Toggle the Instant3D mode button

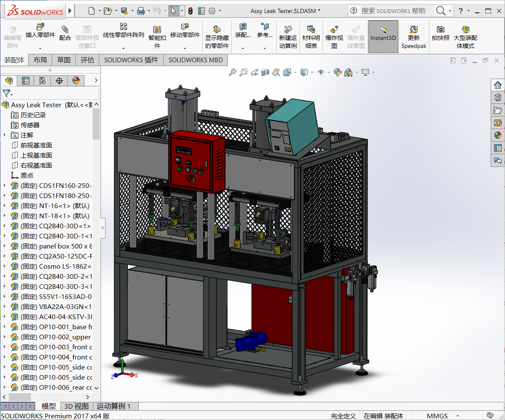pos(383,37)
